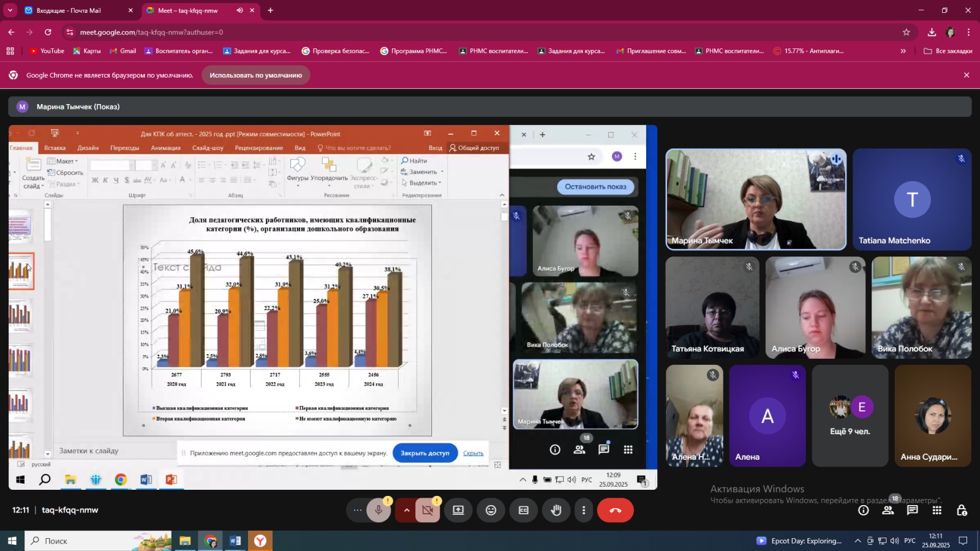
Task: Open the activities grid icon
Action: [x=937, y=511]
